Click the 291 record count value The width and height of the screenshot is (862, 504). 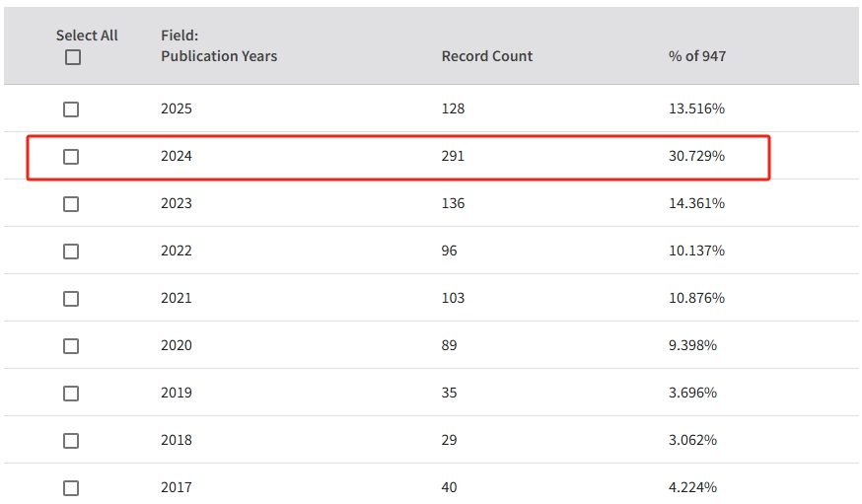coord(453,156)
